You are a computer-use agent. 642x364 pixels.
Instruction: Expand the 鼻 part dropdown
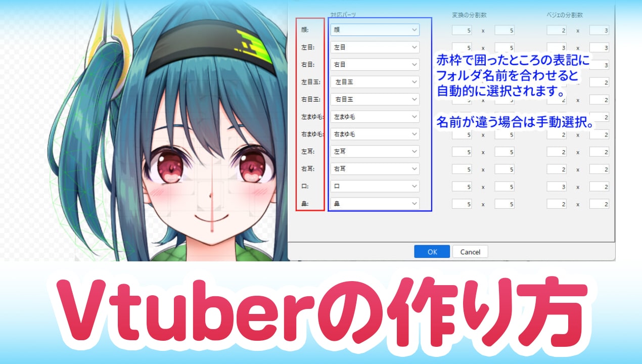pyautogui.click(x=375, y=204)
